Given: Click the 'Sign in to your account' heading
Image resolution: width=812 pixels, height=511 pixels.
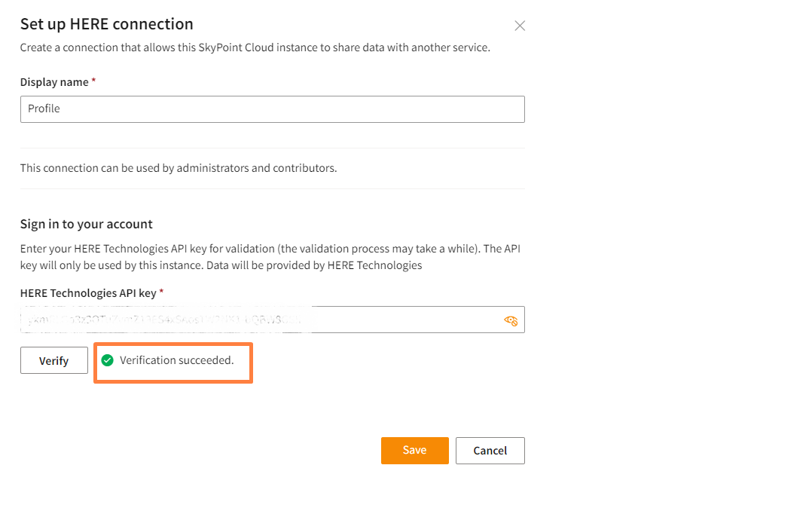Looking at the screenshot, I should [x=87, y=224].
